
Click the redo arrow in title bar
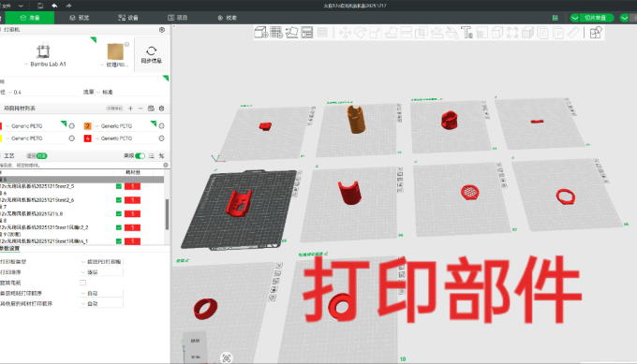(68, 6)
